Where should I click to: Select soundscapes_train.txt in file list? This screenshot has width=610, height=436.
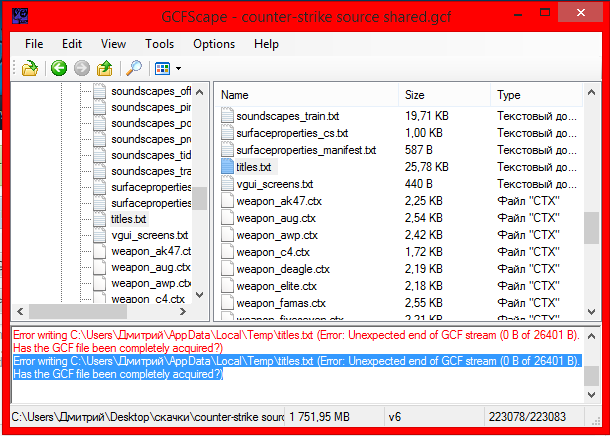click(x=287, y=116)
